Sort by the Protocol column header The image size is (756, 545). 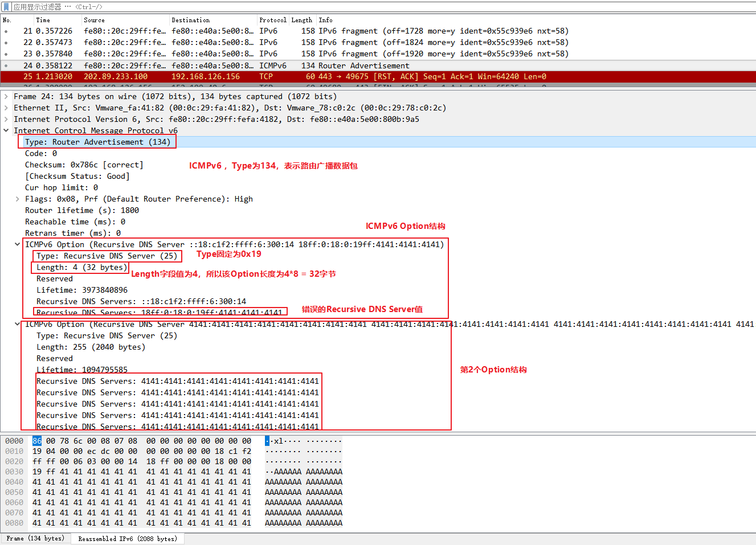tap(273, 20)
